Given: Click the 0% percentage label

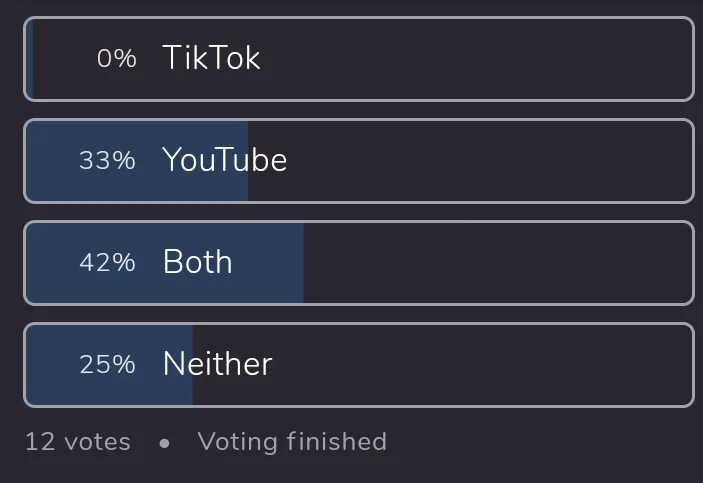Looking at the screenshot, I should [117, 58].
